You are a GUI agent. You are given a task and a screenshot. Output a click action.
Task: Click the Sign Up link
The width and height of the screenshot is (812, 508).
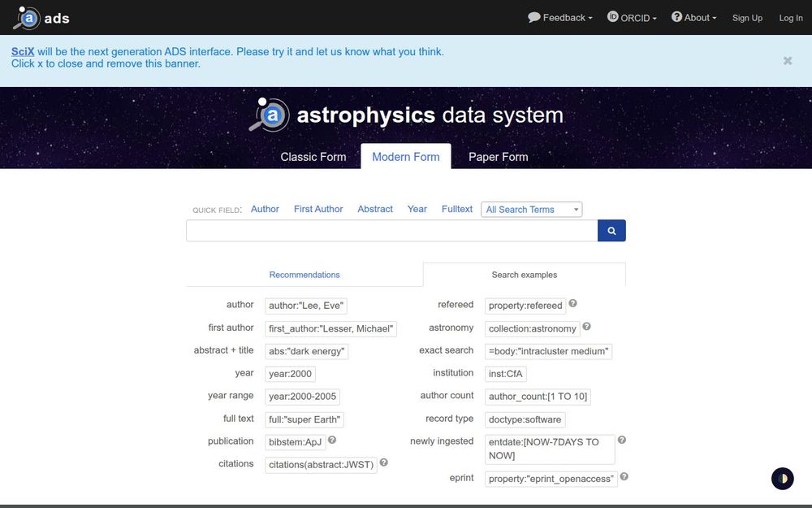747,18
